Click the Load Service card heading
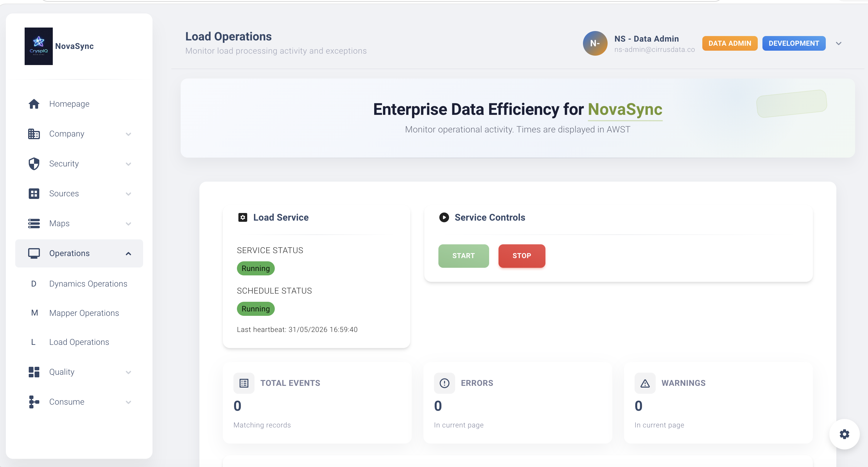The image size is (868, 467). point(281,217)
